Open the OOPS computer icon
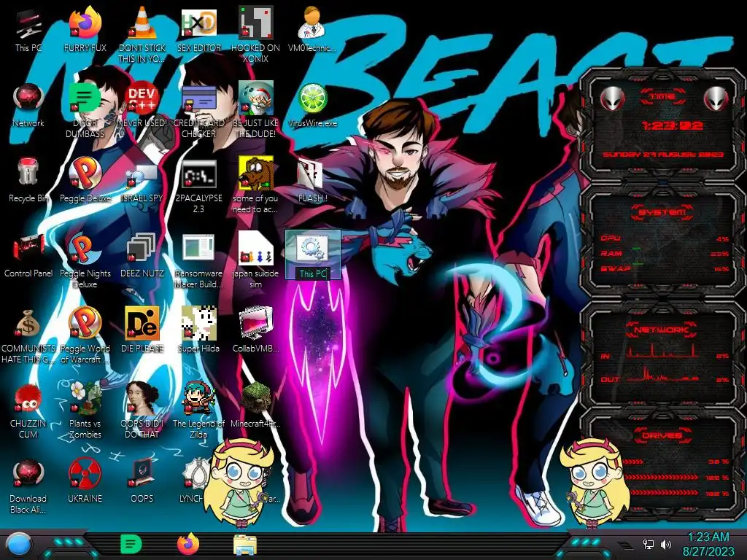Screen dimensions: 747x560 click(x=142, y=481)
